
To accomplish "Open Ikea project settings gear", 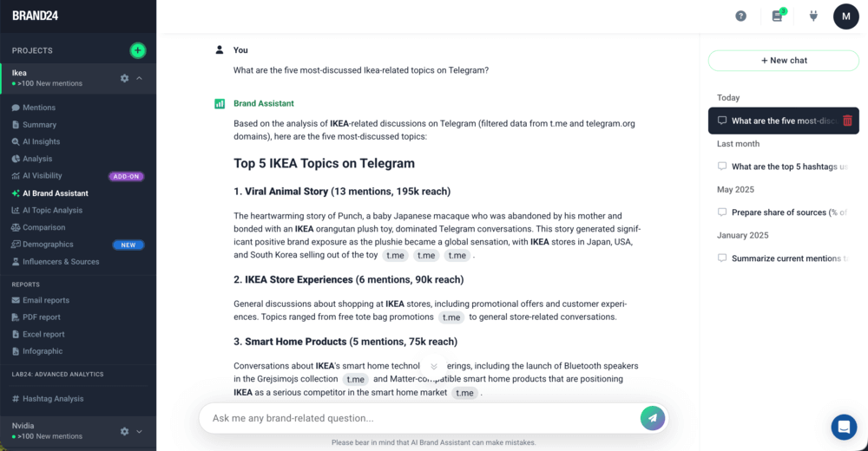I will [x=124, y=78].
